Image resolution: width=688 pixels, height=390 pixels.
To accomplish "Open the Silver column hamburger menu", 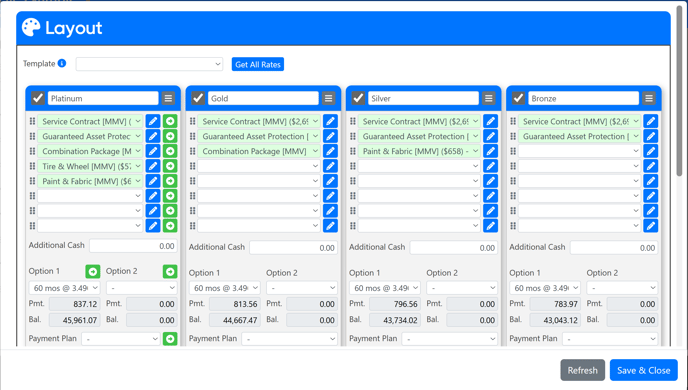I will [x=489, y=98].
